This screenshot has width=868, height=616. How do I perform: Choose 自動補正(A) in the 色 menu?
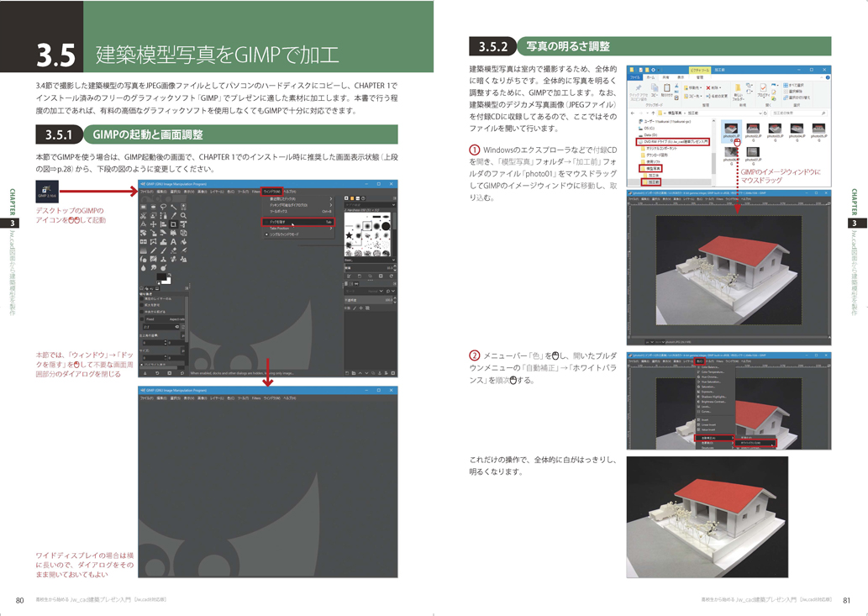(x=714, y=438)
